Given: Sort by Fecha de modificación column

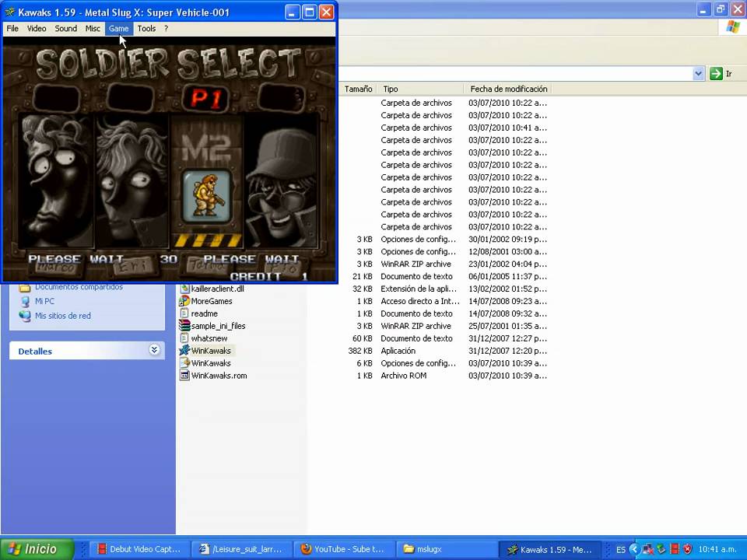Looking at the screenshot, I should point(508,89).
